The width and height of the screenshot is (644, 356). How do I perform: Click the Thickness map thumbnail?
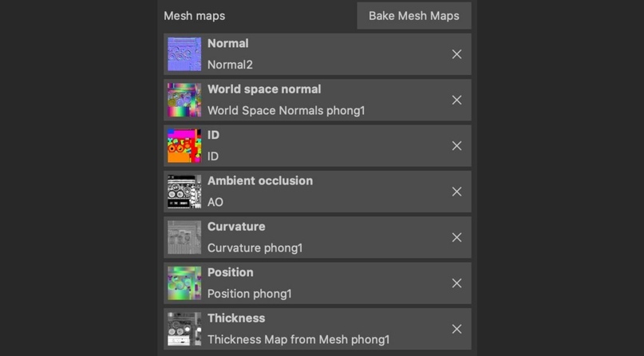click(184, 329)
